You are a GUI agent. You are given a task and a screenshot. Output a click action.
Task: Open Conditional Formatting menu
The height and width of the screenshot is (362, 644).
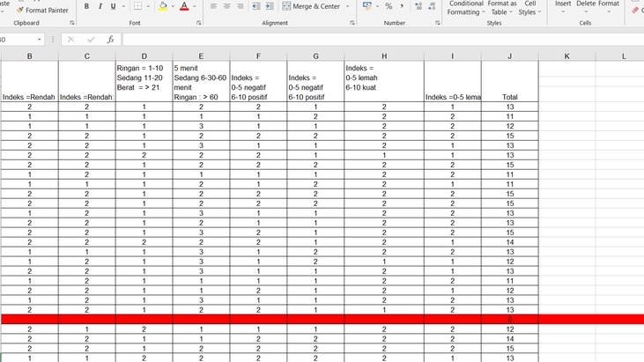466,8
